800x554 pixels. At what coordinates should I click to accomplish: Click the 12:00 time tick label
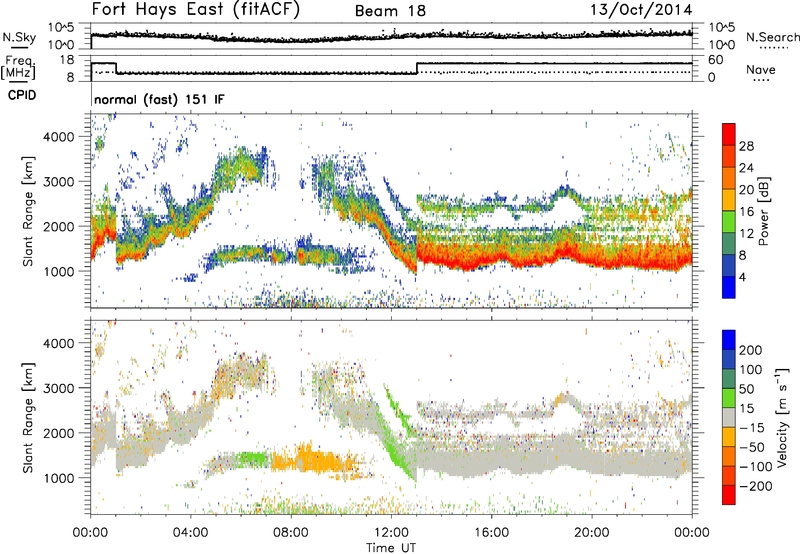click(391, 533)
